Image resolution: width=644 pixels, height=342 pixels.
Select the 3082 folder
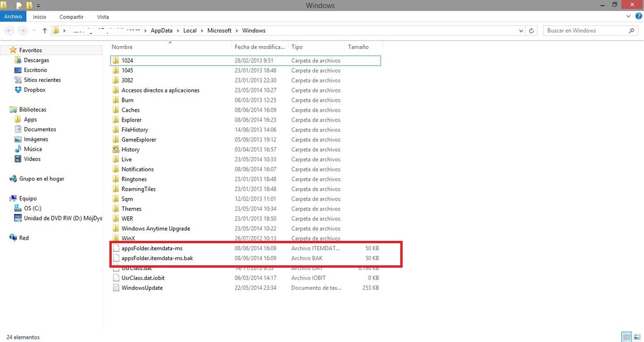(127, 80)
